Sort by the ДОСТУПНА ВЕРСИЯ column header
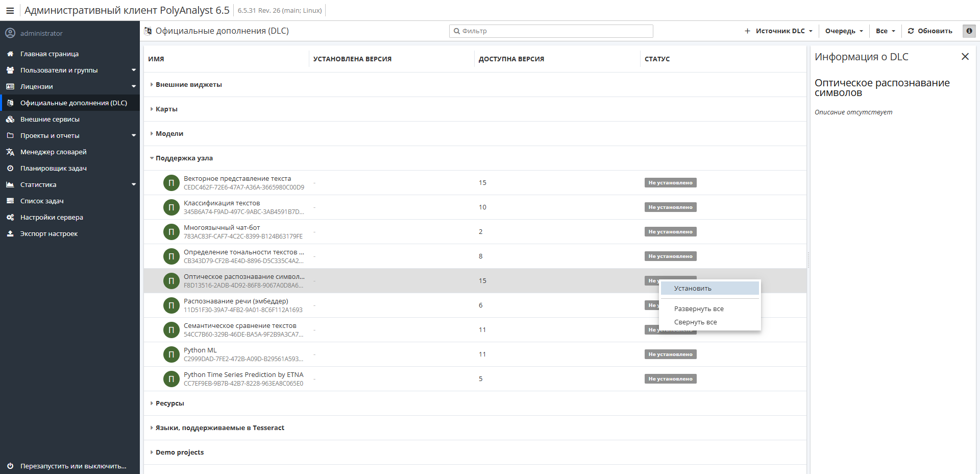Image resolution: width=980 pixels, height=474 pixels. pyautogui.click(x=511, y=59)
